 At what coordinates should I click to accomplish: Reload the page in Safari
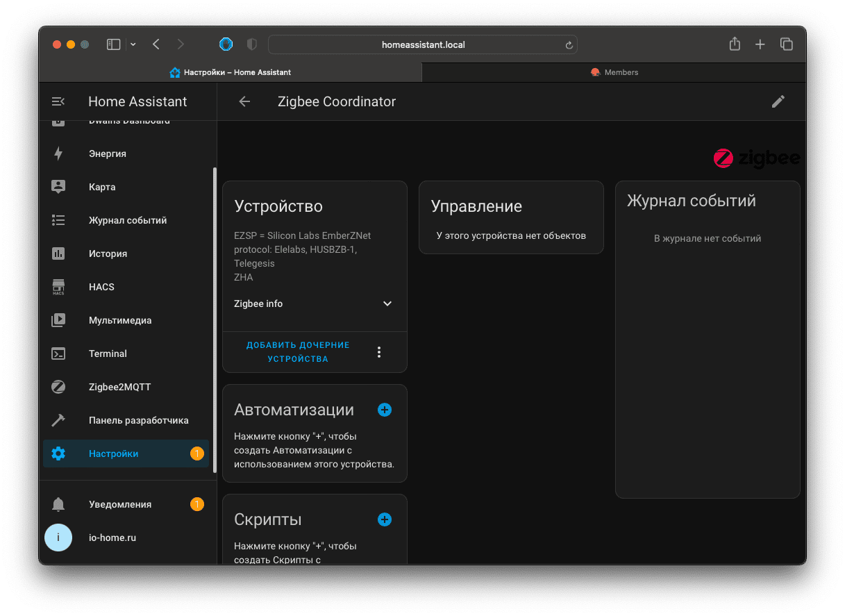(569, 44)
